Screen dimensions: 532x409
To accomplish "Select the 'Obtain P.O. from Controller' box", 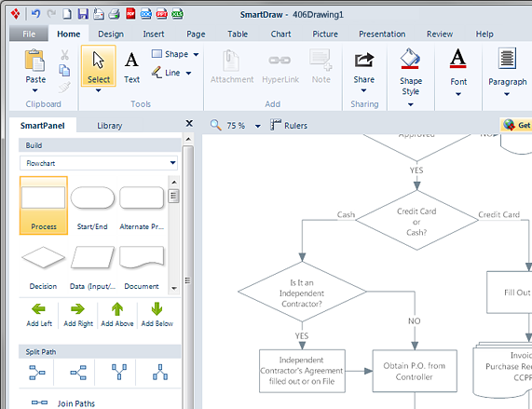I will [415, 372].
